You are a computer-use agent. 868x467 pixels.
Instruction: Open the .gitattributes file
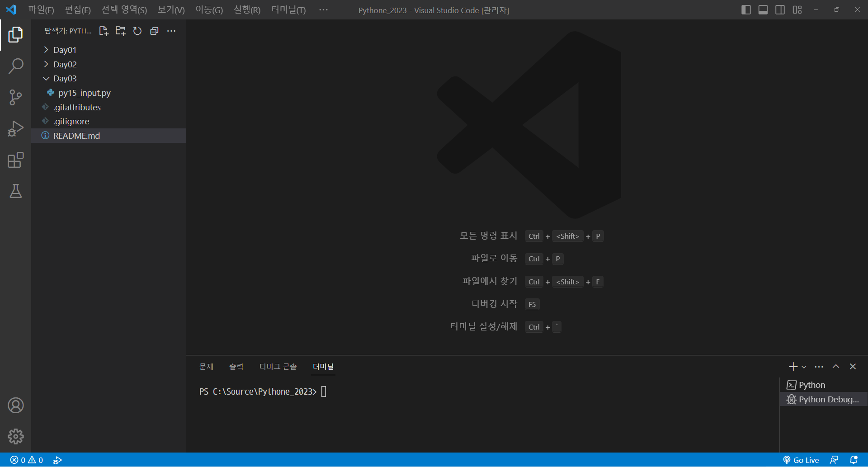click(108, 107)
